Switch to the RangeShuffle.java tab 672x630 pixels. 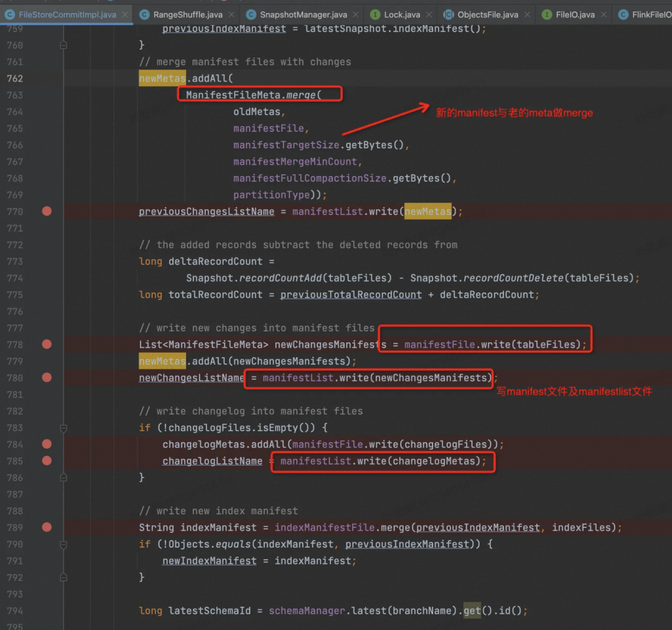click(188, 14)
